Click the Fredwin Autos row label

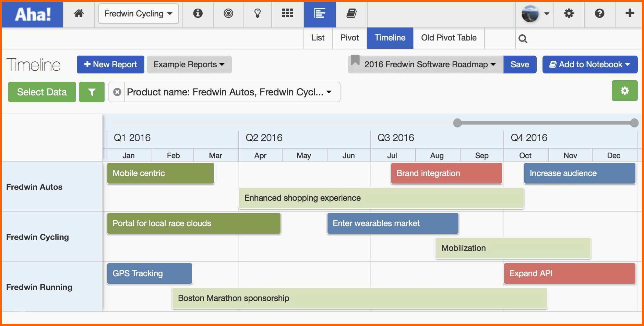34,187
